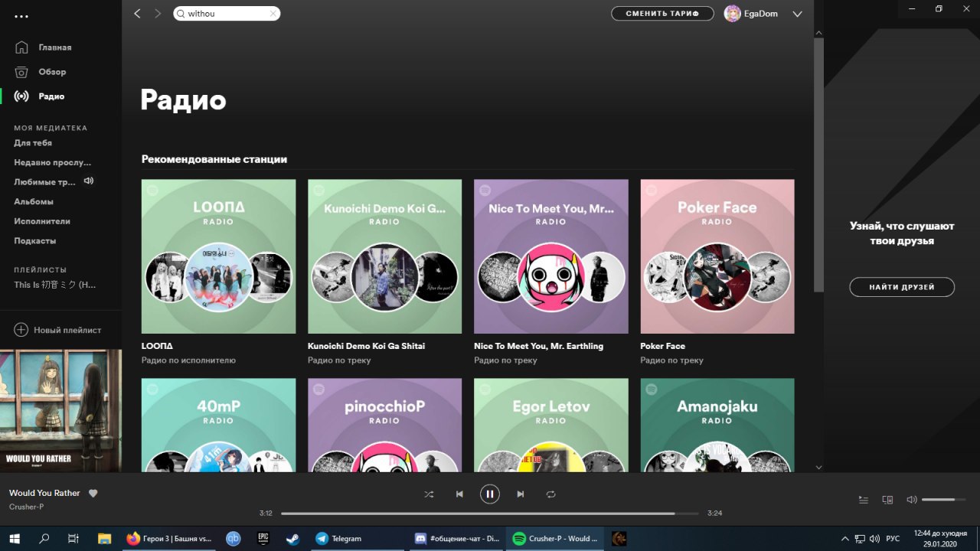
Task: Go back with the left arrow
Action: [x=137, y=14]
